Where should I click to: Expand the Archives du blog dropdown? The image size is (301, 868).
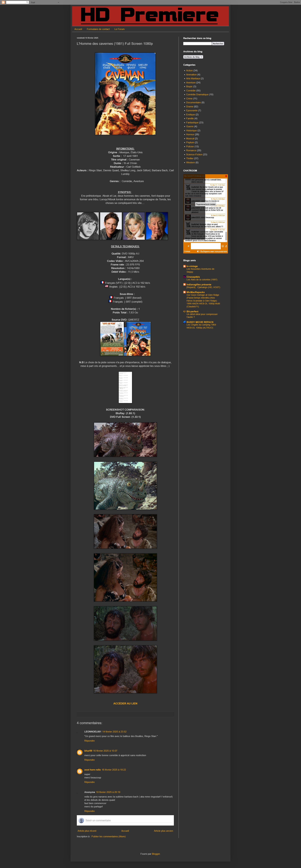click(x=193, y=57)
